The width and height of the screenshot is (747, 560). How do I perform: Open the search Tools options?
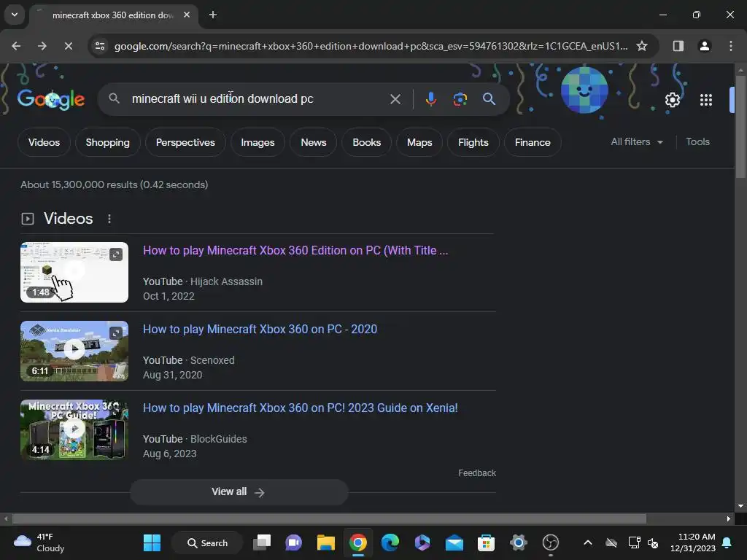coord(697,142)
